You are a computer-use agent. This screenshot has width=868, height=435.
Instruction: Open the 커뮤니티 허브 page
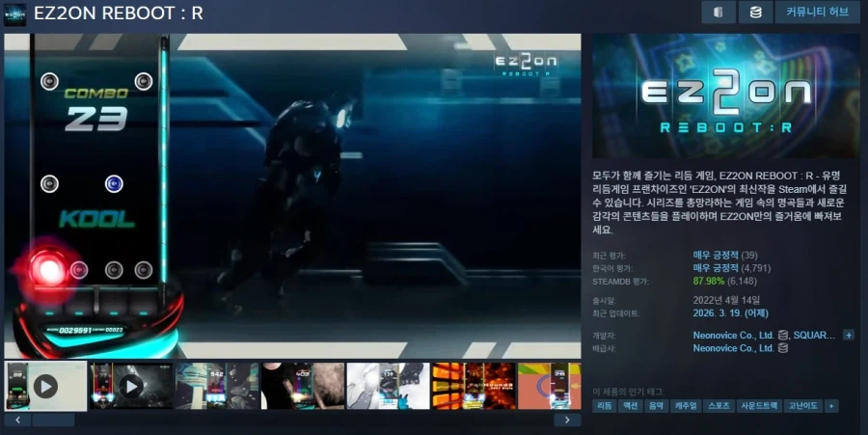[817, 13]
